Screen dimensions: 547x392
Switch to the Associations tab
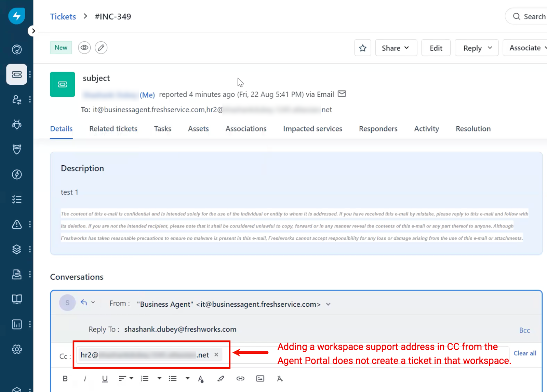[x=246, y=129]
